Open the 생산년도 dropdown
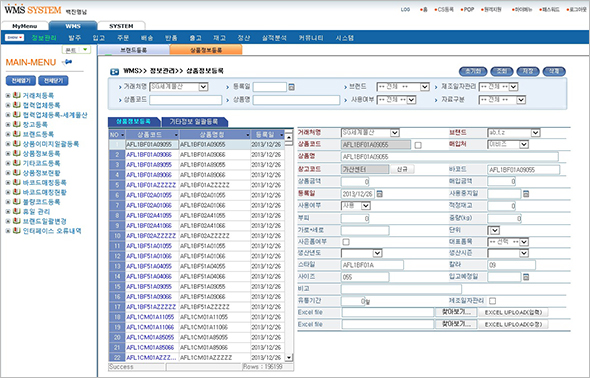Viewport: 590px width, 378px height. (377, 253)
